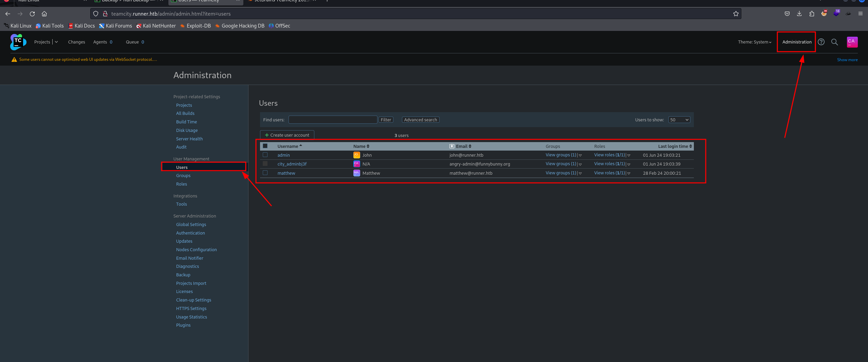Open the extensions puzzle icon
This screenshot has height=362, width=868.
pos(812,14)
